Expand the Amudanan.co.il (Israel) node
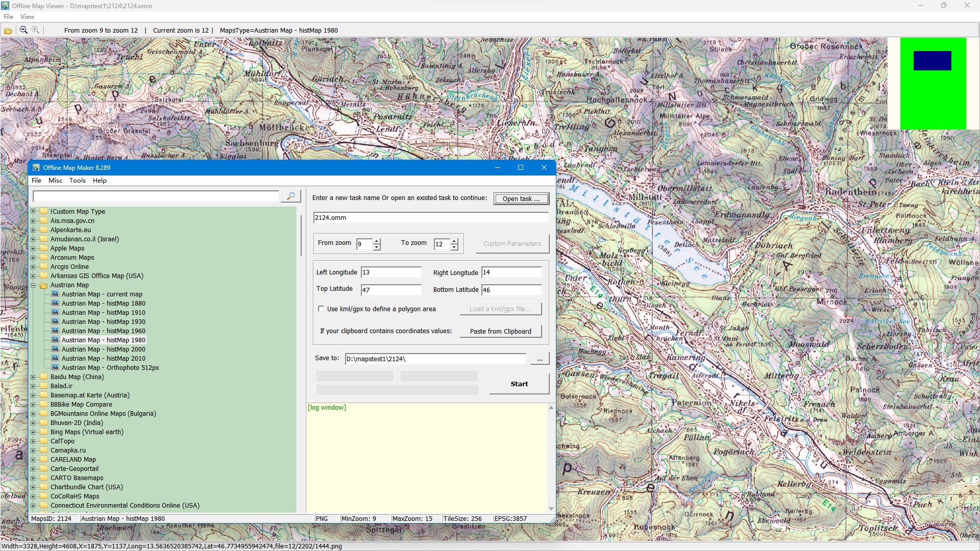Image resolution: width=980 pixels, height=551 pixels. [x=33, y=239]
